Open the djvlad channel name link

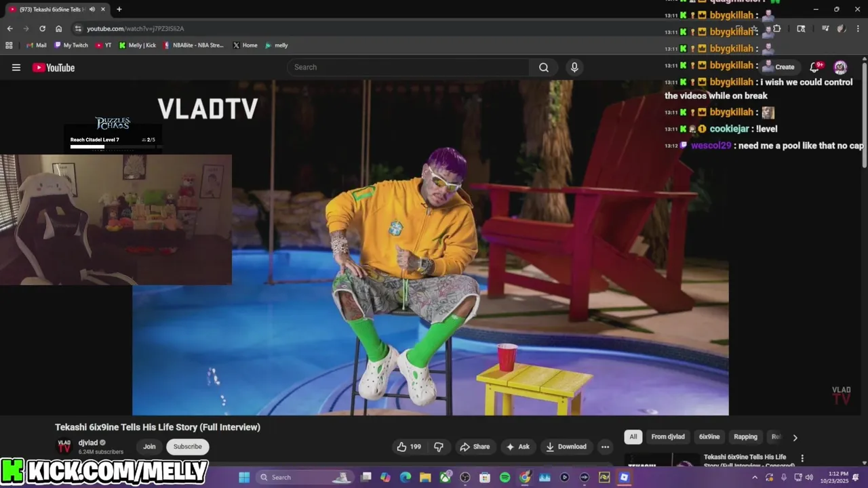88,443
